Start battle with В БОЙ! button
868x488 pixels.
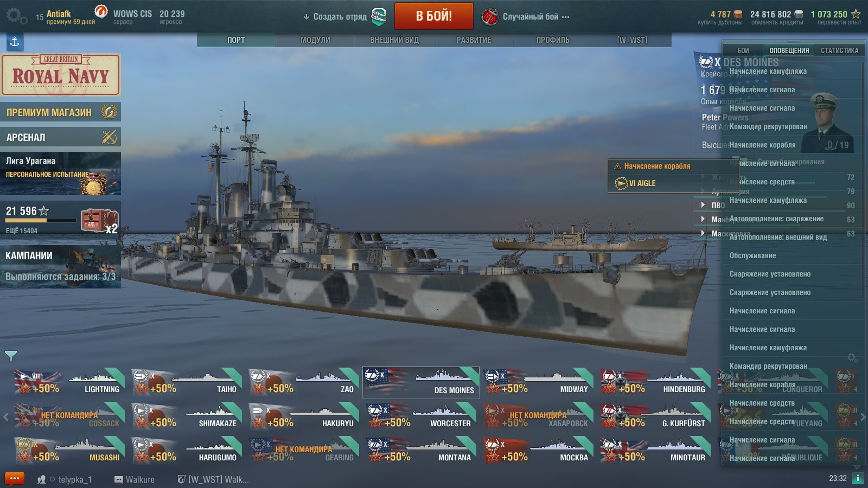tap(434, 16)
